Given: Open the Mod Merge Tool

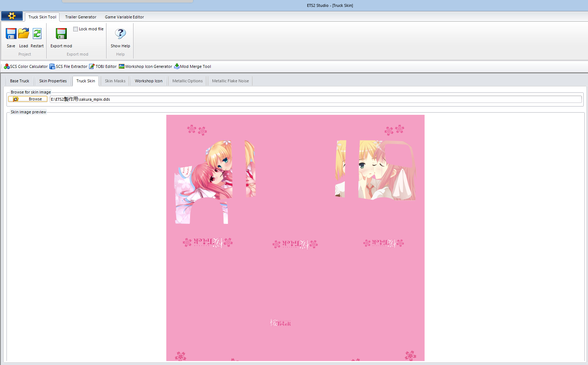Looking at the screenshot, I should [193, 66].
